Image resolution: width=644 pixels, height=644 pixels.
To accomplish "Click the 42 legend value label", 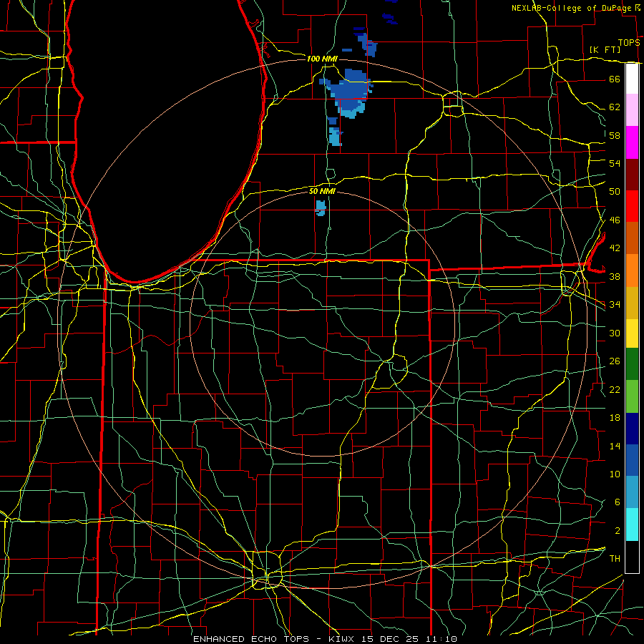I will [x=615, y=248].
